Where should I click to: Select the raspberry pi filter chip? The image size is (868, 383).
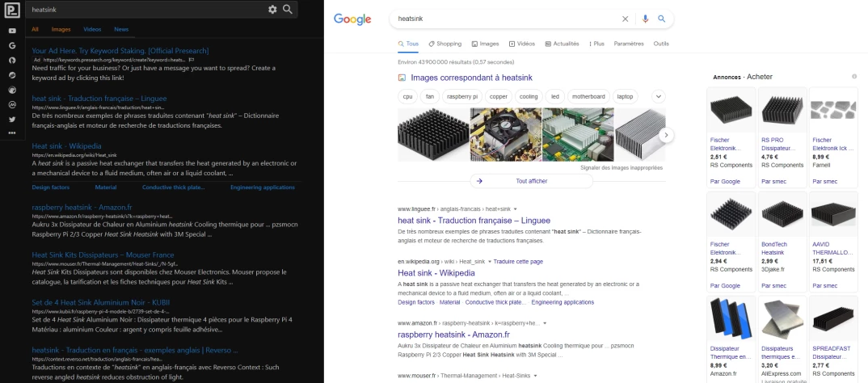tap(463, 96)
